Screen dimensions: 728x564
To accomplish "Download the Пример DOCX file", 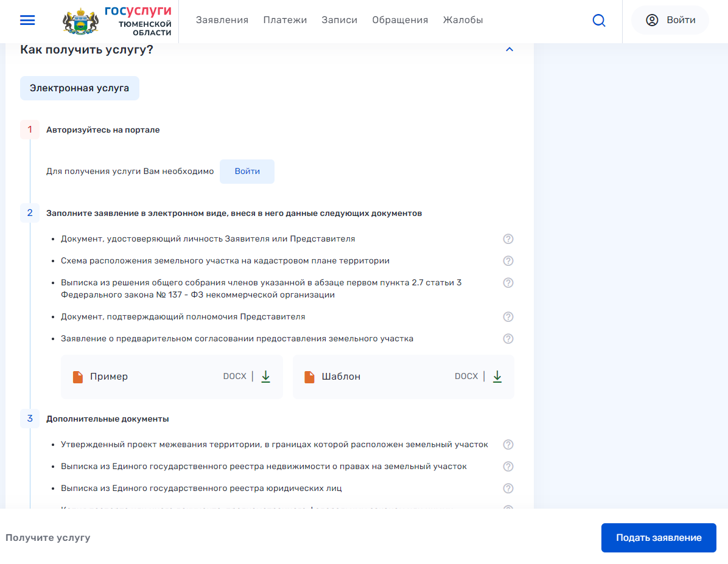I will click(x=265, y=377).
